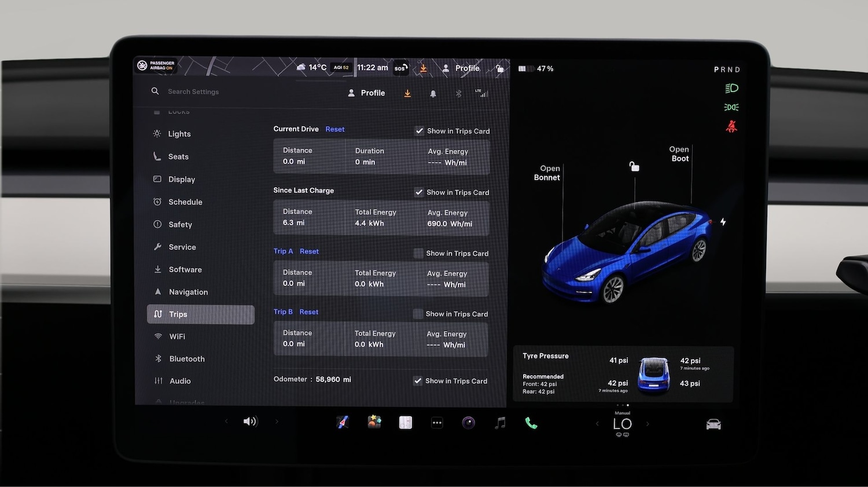Open the Phone app from the dock
The width and height of the screenshot is (868, 487).
click(531, 422)
